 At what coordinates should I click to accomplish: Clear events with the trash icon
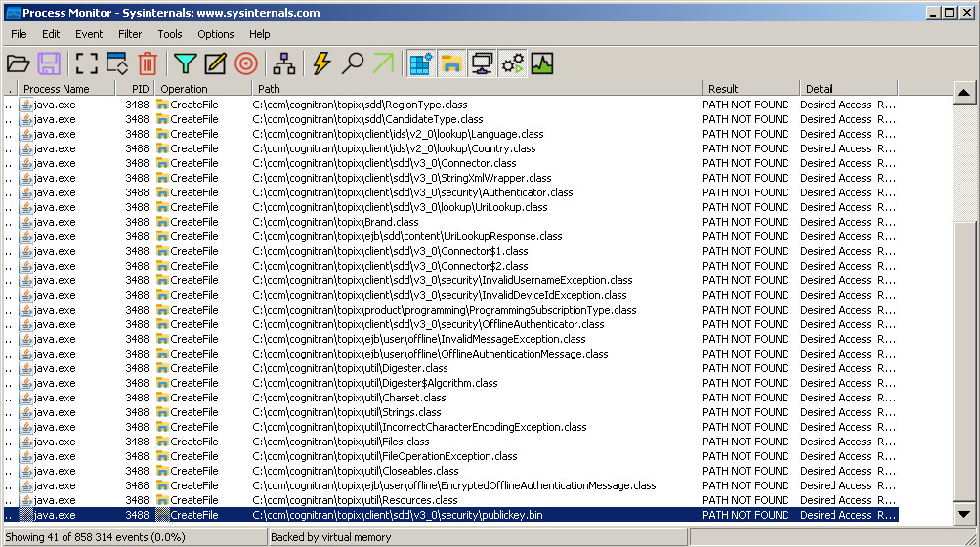point(148,63)
